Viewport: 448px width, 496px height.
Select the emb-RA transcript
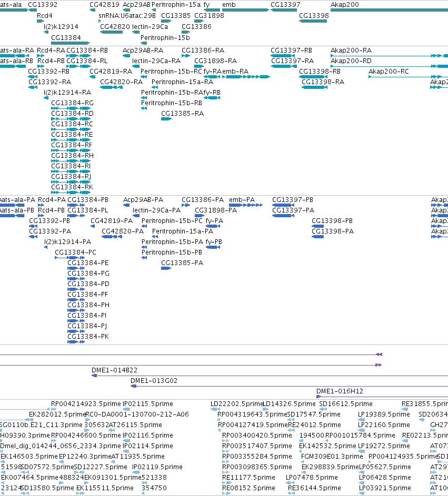coord(246,77)
